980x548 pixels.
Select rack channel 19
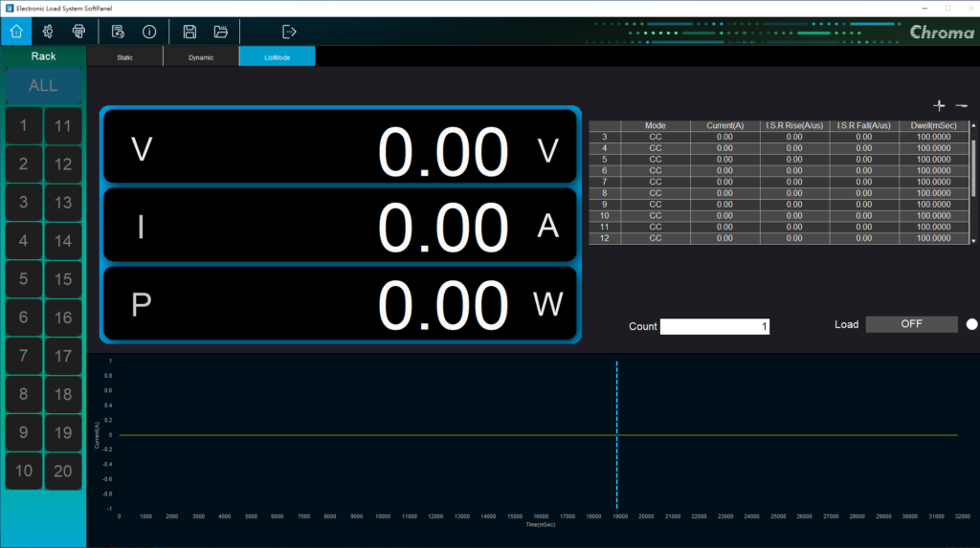(x=62, y=432)
